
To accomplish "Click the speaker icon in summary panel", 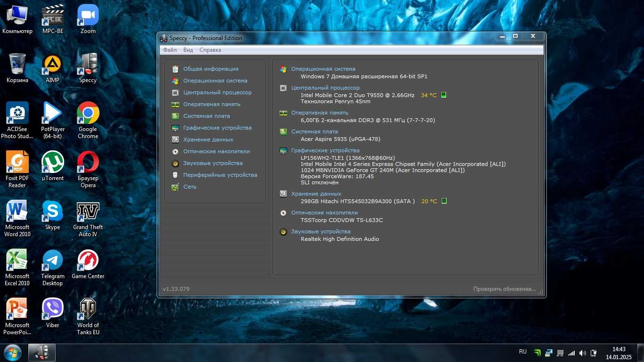I will [x=283, y=231].
